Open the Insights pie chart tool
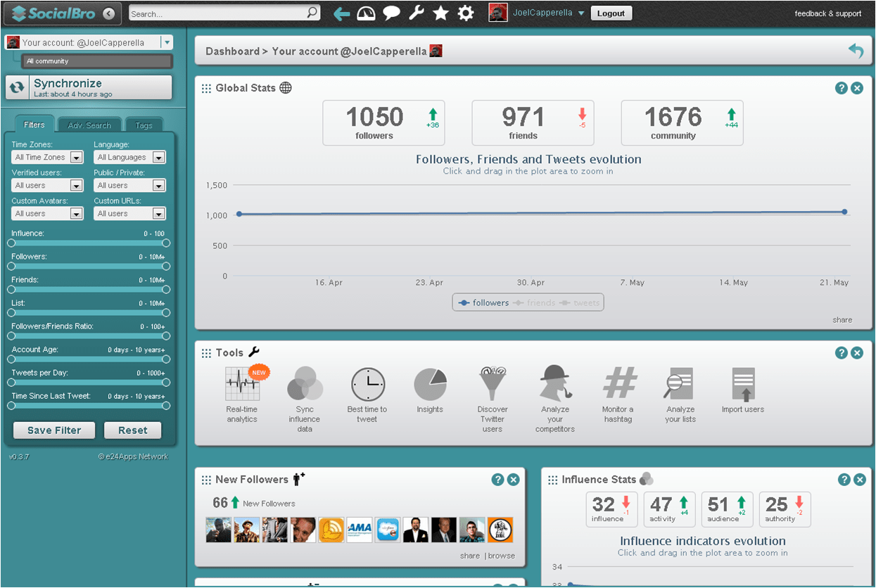This screenshot has width=876, height=588. pos(430,391)
